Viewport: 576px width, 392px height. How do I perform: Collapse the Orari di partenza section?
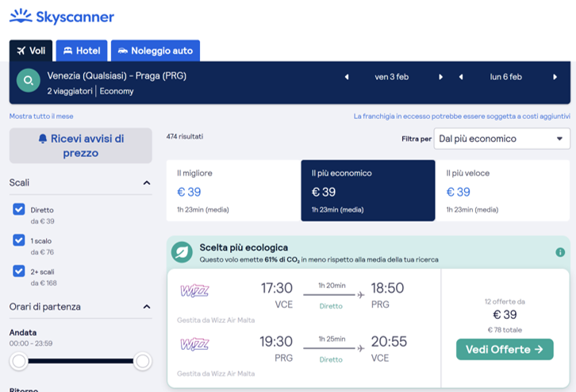(x=147, y=306)
